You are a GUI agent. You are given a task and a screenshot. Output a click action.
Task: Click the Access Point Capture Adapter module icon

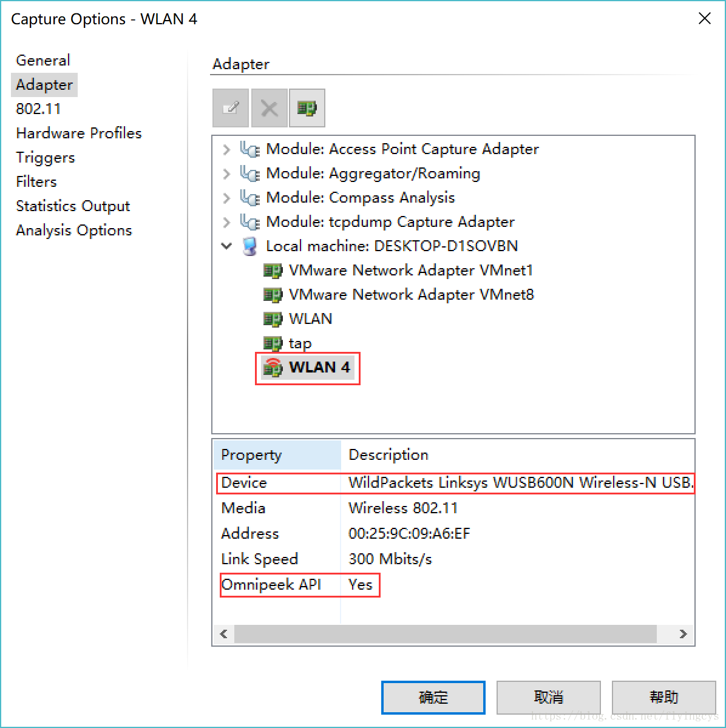pos(249,149)
